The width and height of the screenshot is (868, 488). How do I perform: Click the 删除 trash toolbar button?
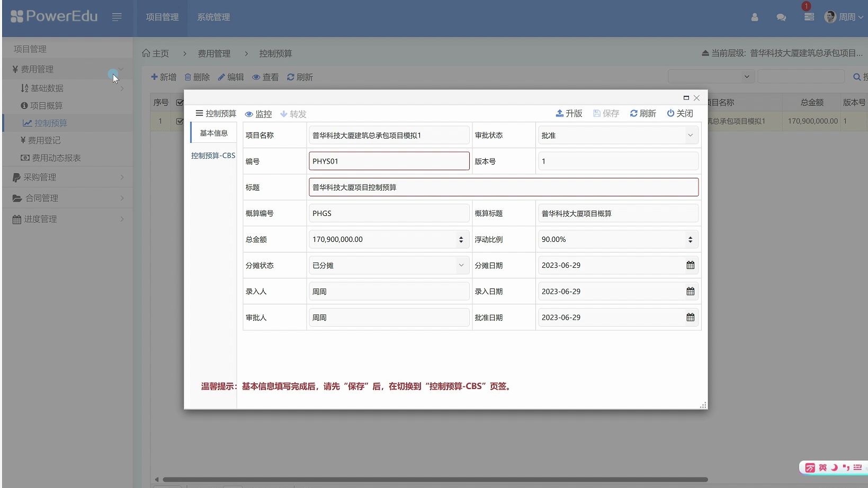click(197, 77)
